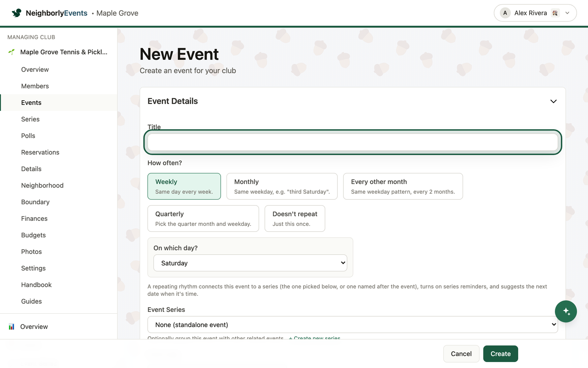Screen dimensions: 588x368
Task: Open the day dropdown showing Saturday
Action: [250, 263]
